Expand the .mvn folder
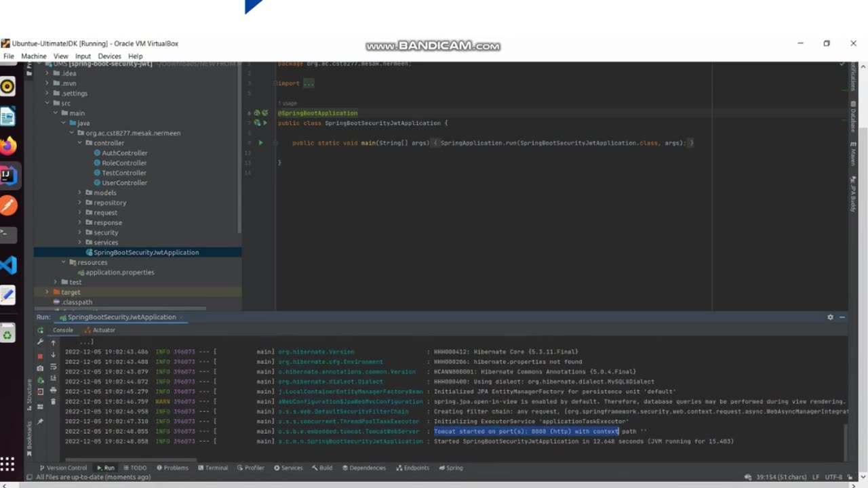This screenshot has height=488, width=868. 47,83
